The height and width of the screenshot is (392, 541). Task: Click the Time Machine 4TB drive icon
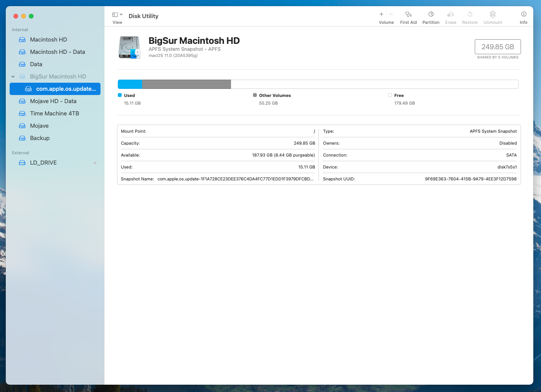[x=22, y=113]
